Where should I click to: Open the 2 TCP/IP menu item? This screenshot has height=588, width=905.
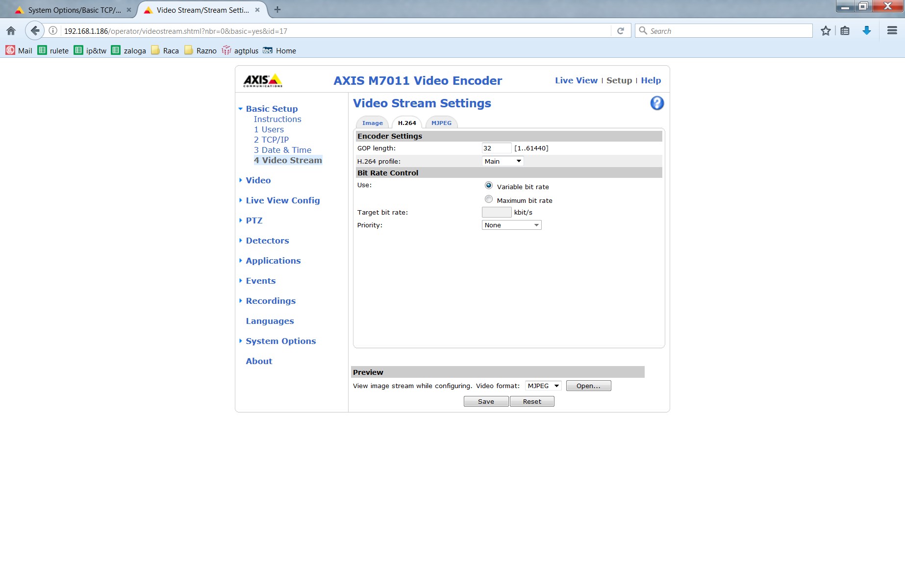coord(271,140)
